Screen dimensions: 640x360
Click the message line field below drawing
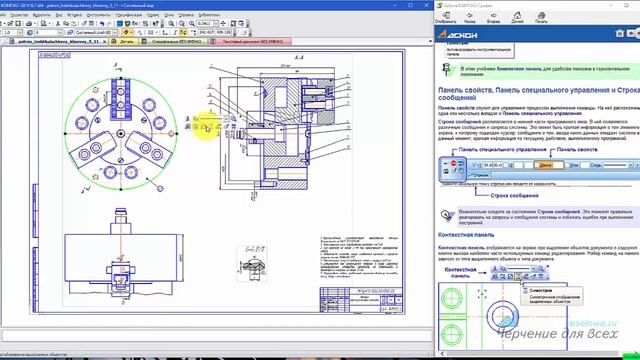click(x=216, y=336)
